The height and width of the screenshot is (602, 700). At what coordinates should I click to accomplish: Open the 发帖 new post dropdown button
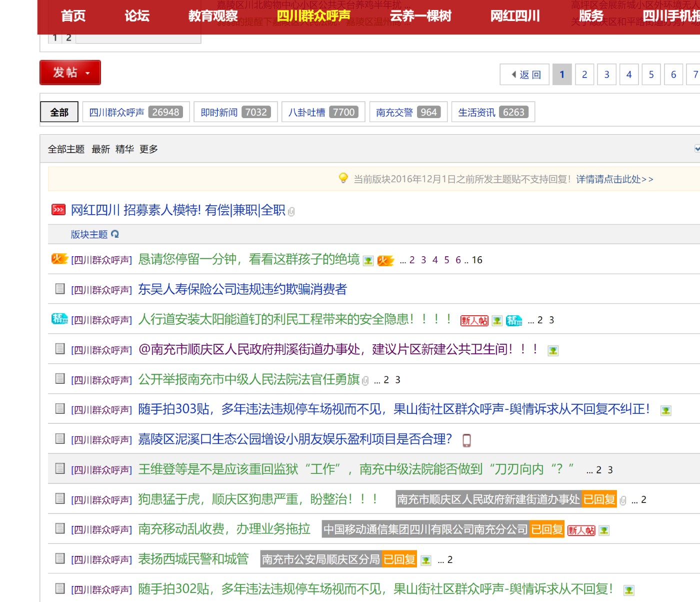[x=70, y=73]
